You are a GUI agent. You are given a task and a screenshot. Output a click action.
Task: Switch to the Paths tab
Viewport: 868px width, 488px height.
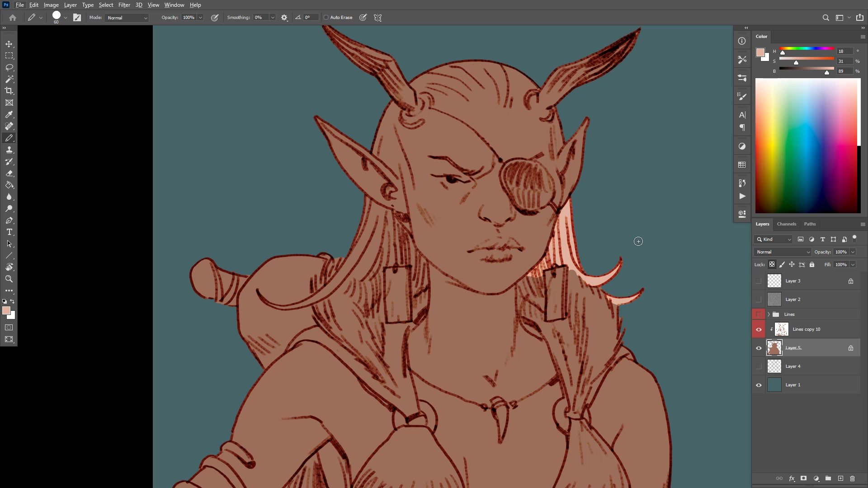[810, 224]
